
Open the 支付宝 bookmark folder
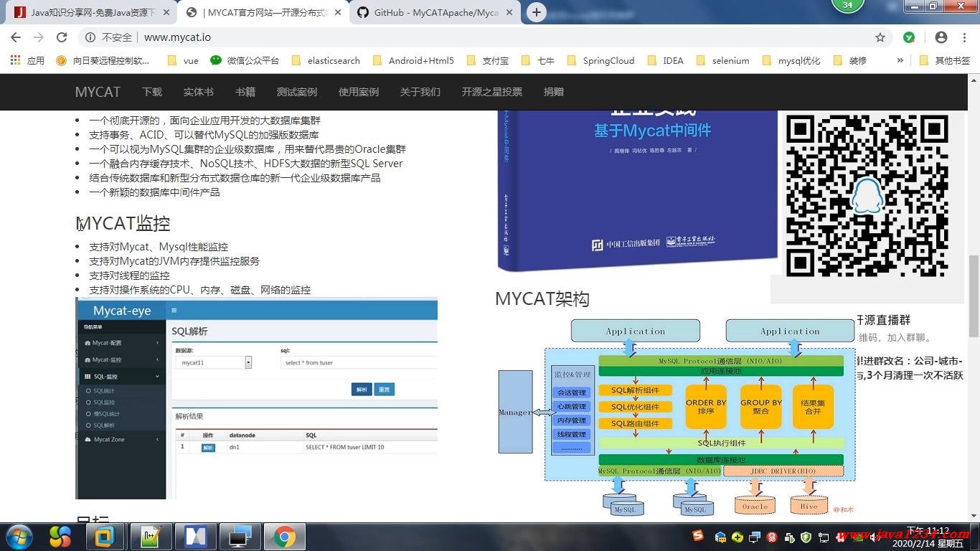click(487, 60)
